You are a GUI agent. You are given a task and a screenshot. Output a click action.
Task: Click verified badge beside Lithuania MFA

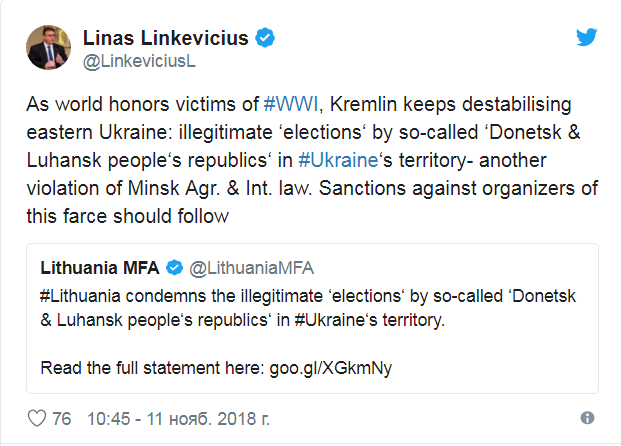click(173, 268)
